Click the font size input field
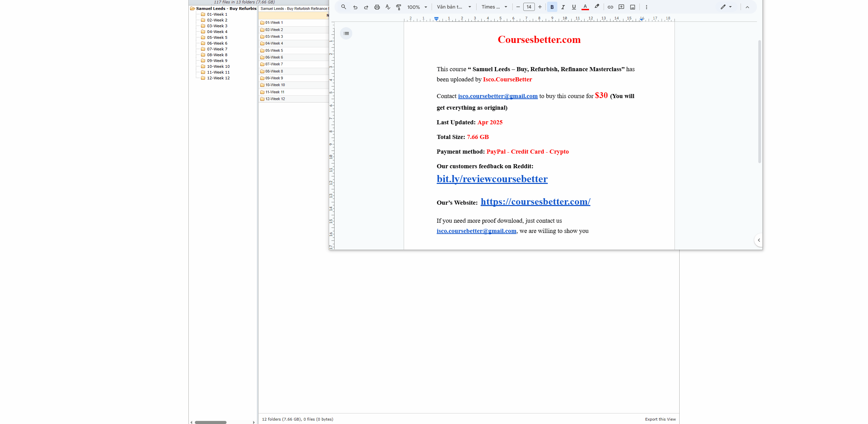The height and width of the screenshot is (424, 868). (x=529, y=7)
